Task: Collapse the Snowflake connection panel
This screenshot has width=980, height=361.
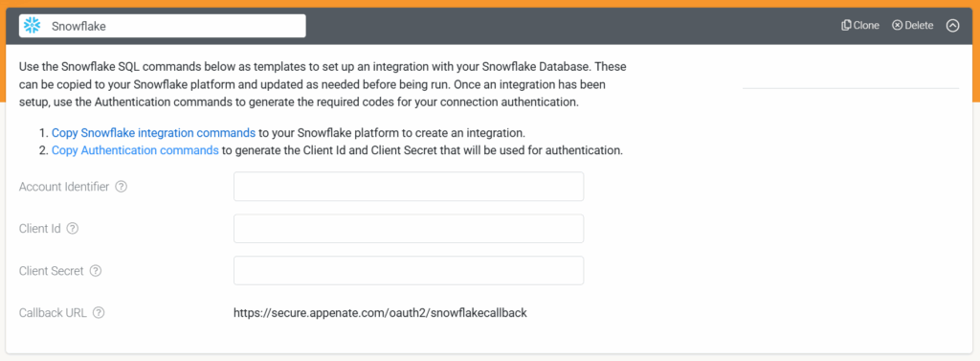Action: pyautogui.click(x=952, y=26)
